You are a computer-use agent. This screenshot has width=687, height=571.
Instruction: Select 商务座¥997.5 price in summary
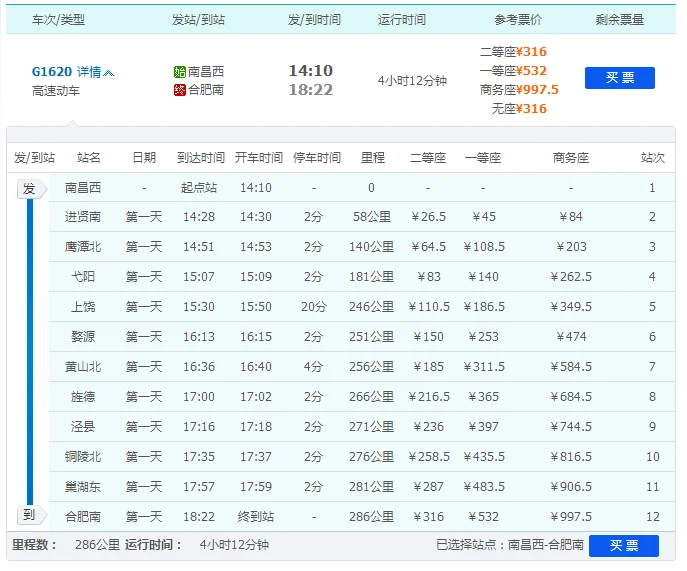519,90
